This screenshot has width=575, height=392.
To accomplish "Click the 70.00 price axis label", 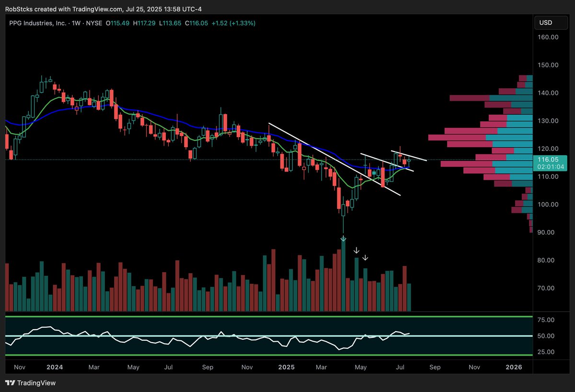I will click(x=547, y=288).
